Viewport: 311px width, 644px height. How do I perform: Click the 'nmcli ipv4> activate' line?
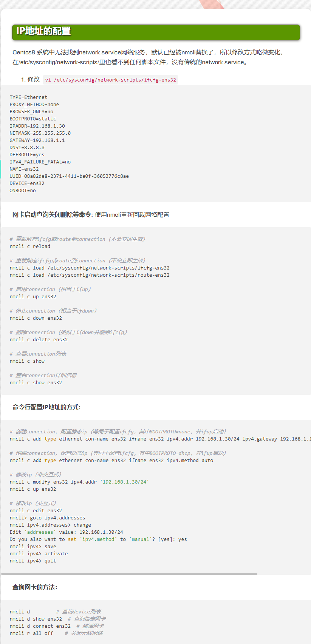pos(39,553)
